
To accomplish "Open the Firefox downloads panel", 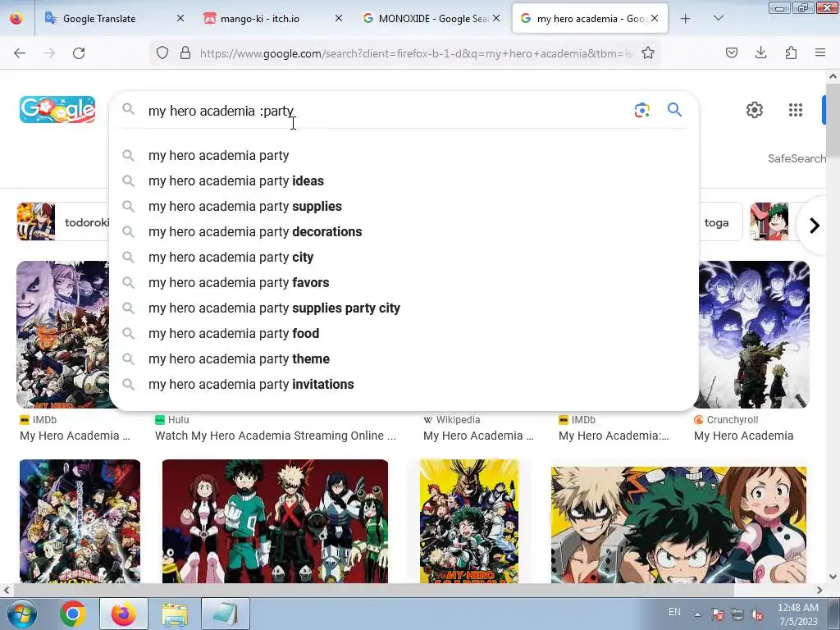I will (760, 52).
